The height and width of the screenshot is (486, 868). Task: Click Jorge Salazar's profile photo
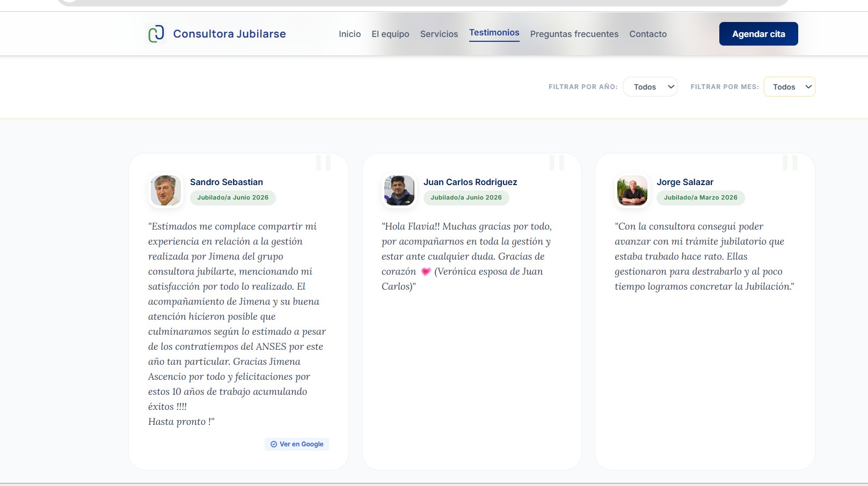(x=632, y=190)
